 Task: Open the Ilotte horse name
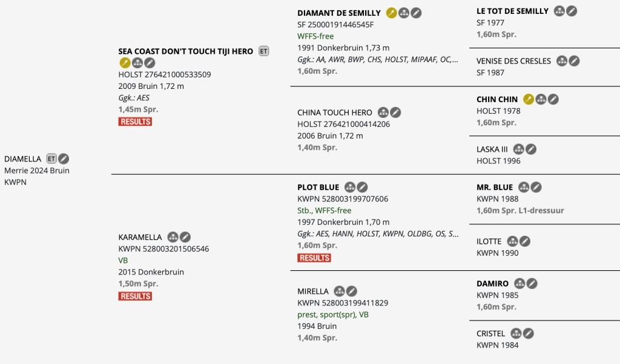pyautogui.click(x=489, y=241)
